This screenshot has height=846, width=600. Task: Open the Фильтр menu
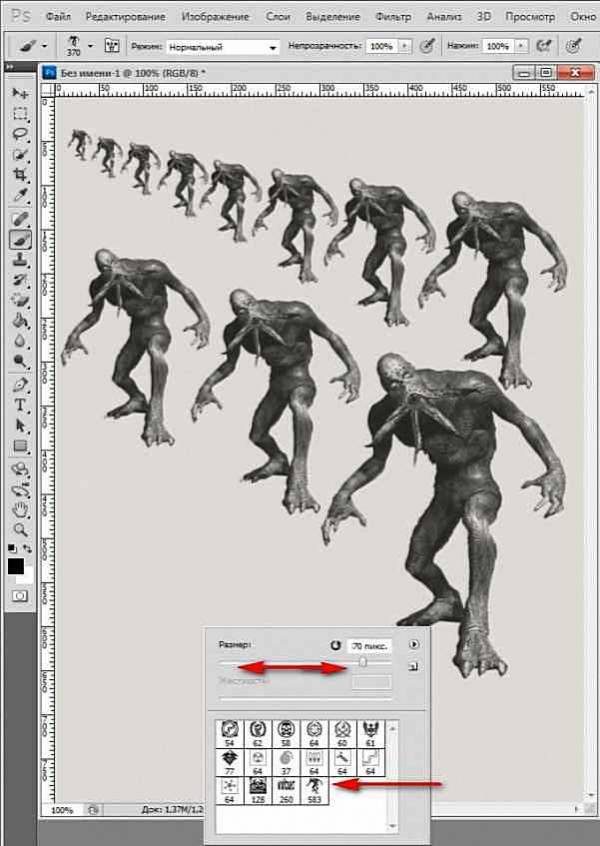[393, 18]
